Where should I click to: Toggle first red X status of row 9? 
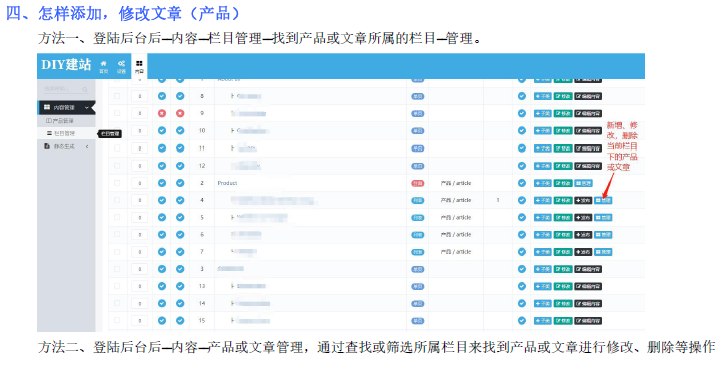click(x=162, y=113)
